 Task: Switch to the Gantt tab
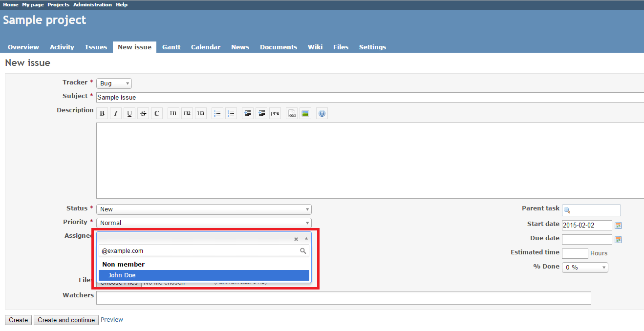[171, 47]
